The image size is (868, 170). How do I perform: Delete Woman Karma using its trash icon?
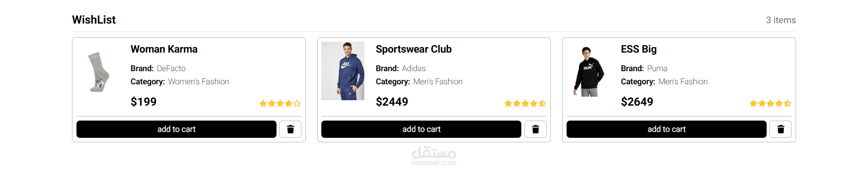point(290,129)
